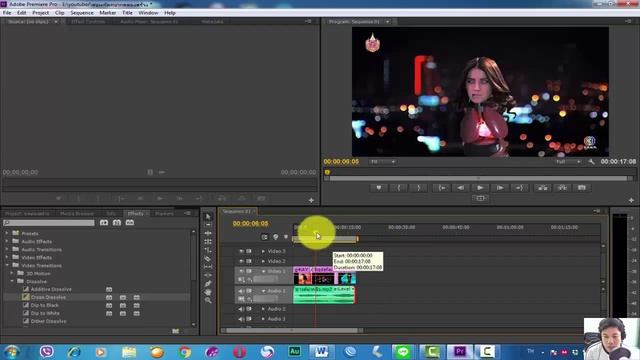
Task: Open Google Chrome from the taskbar
Action: click(x=184, y=351)
